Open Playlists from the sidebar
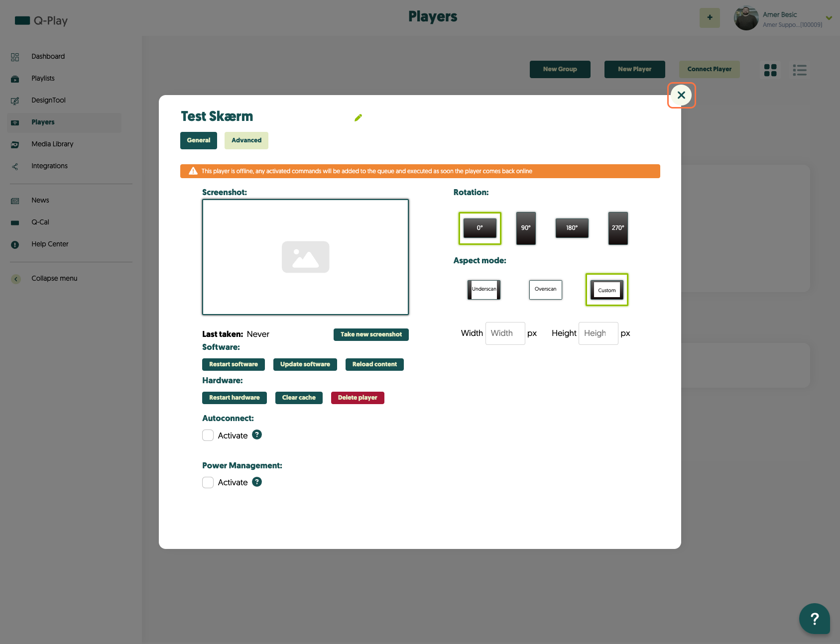Viewport: 840px width, 644px height. pyautogui.click(x=43, y=78)
